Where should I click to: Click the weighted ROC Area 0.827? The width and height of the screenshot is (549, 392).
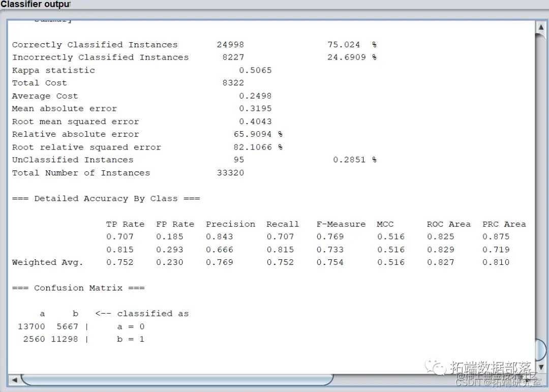click(x=440, y=262)
